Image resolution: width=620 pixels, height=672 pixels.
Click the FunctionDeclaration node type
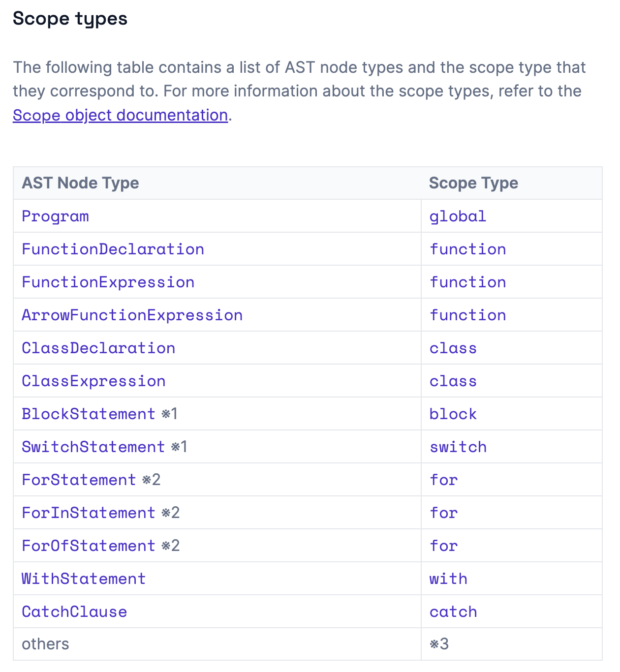pos(113,249)
